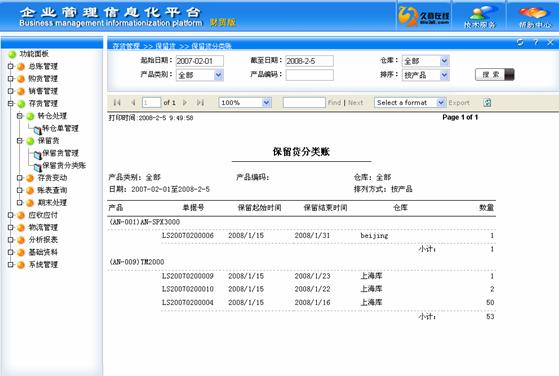Image resolution: width=559 pixels, height=376 pixels.
Task: Click the page icon beside 保留货分类账
Action: (x=37, y=168)
